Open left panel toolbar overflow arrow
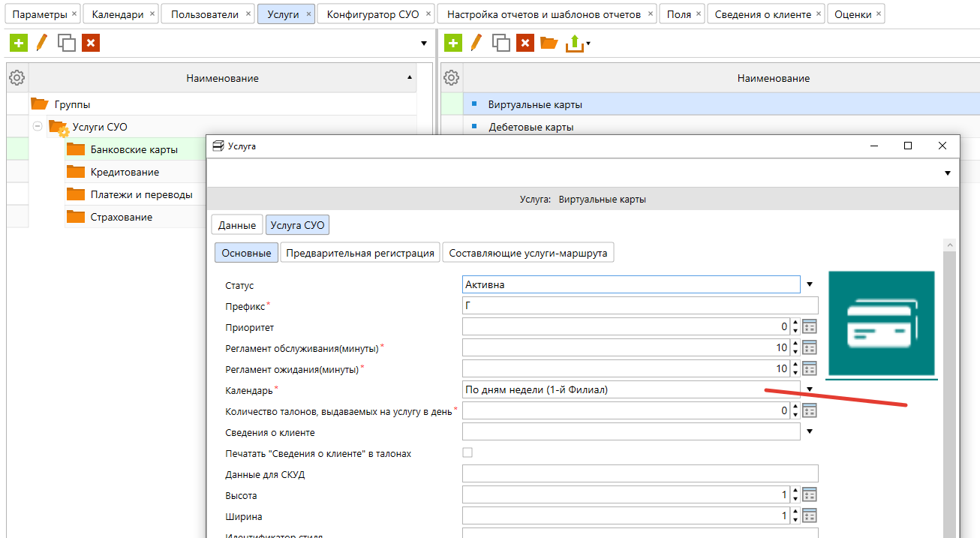Viewport: 980px width, 538px height. pos(424,44)
